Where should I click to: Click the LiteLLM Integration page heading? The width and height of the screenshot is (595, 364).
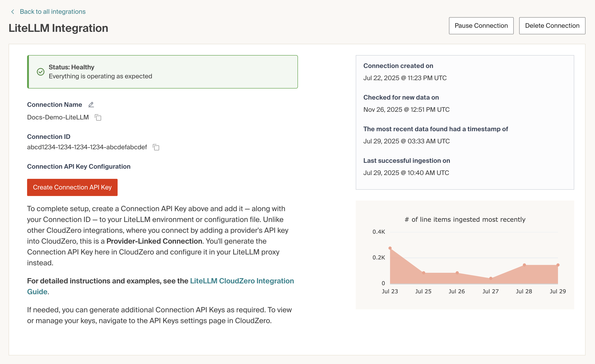(x=58, y=28)
